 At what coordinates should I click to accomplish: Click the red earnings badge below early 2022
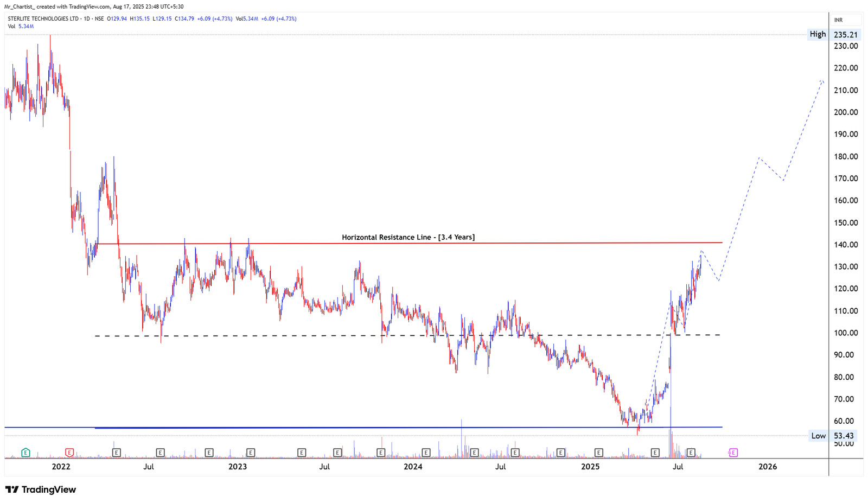pyautogui.click(x=69, y=451)
